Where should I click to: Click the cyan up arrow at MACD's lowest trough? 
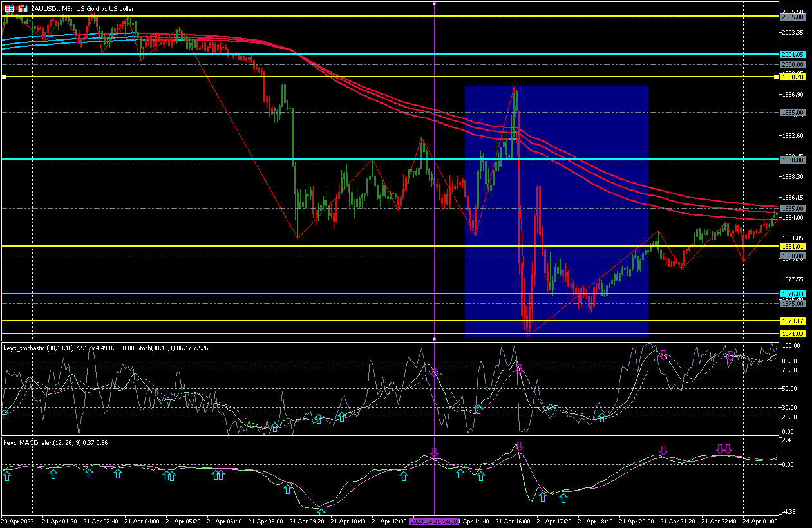pos(321,513)
